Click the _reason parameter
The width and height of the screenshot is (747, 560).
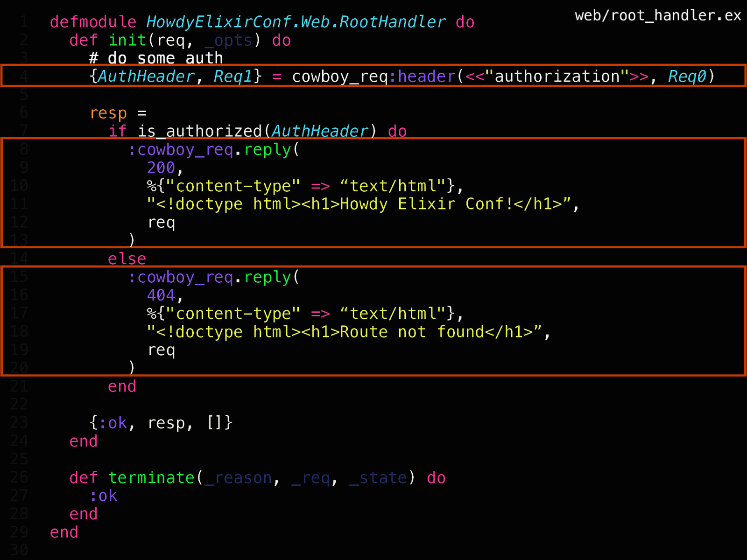(x=238, y=478)
